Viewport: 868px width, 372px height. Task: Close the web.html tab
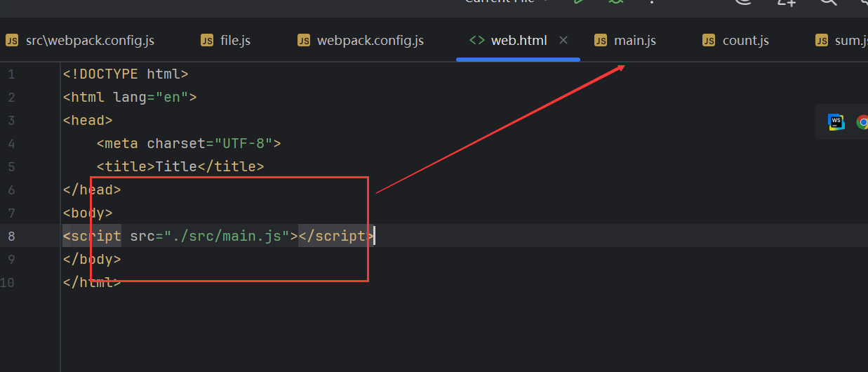(x=563, y=40)
